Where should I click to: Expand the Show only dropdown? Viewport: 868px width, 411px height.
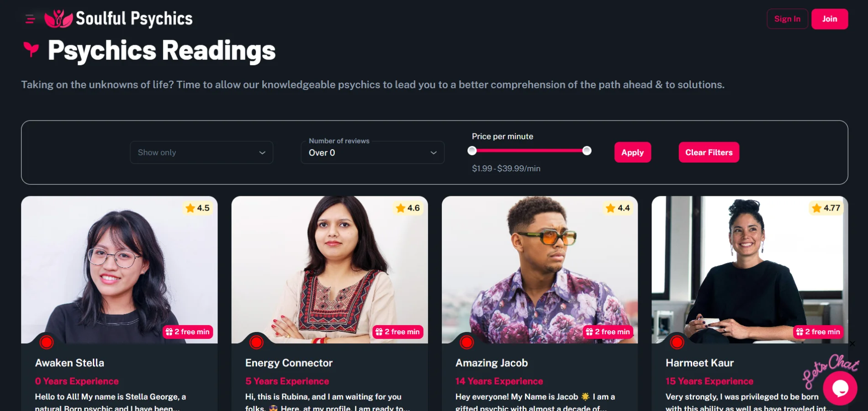[201, 153]
